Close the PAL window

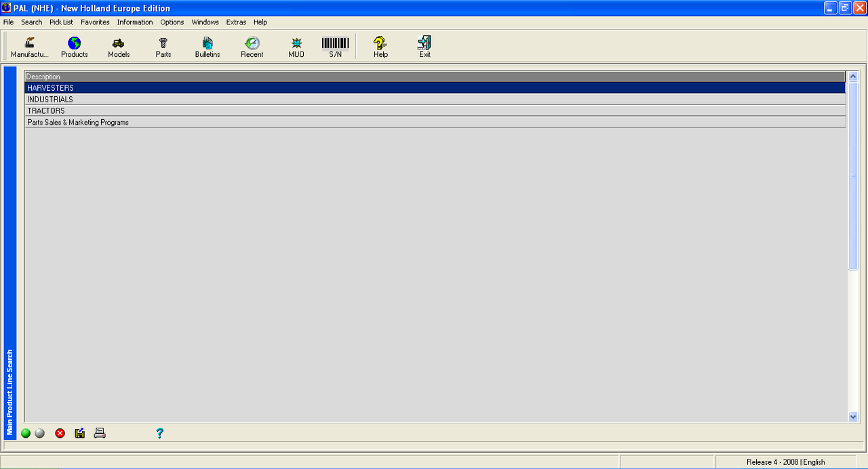click(860, 8)
